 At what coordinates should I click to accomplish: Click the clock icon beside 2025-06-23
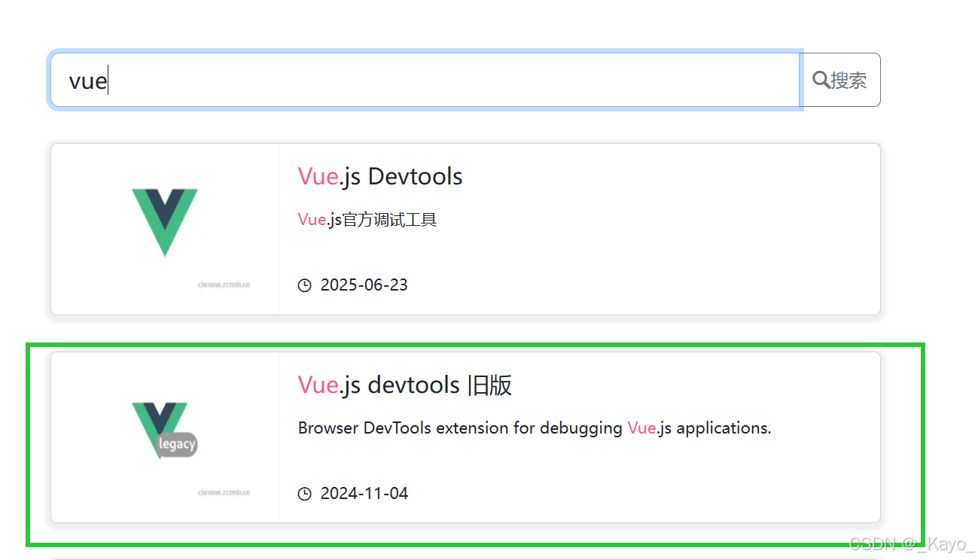pyautogui.click(x=305, y=285)
